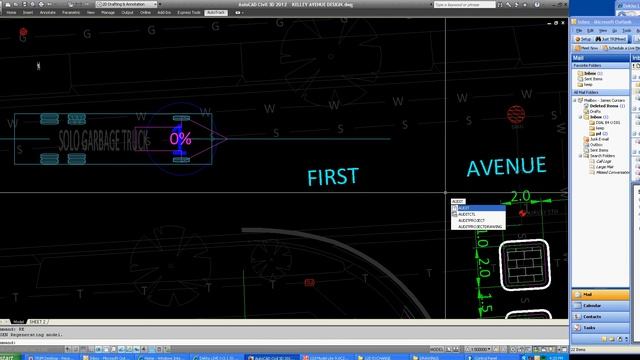The width and height of the screenshot is (640, 360).
Task: Switch to Tasks in Outlook navigation
Action: click(600, 328)
